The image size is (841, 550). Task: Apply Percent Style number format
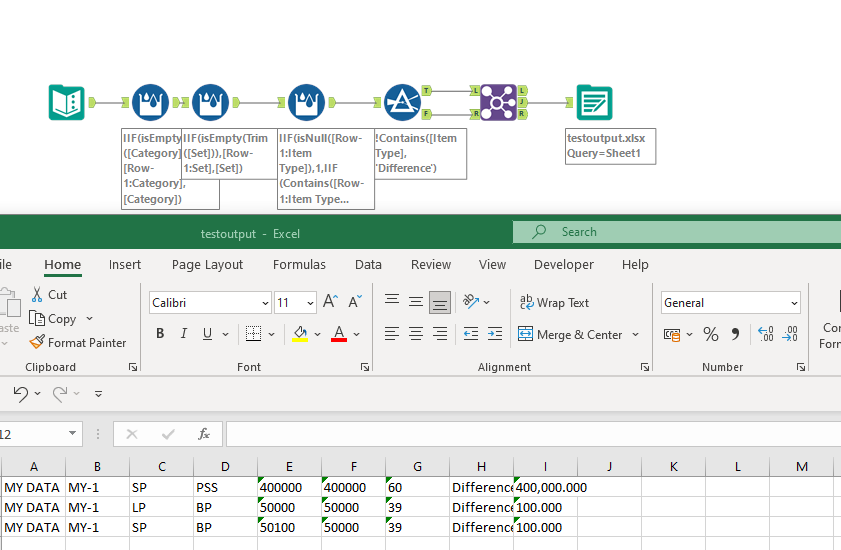711,334
